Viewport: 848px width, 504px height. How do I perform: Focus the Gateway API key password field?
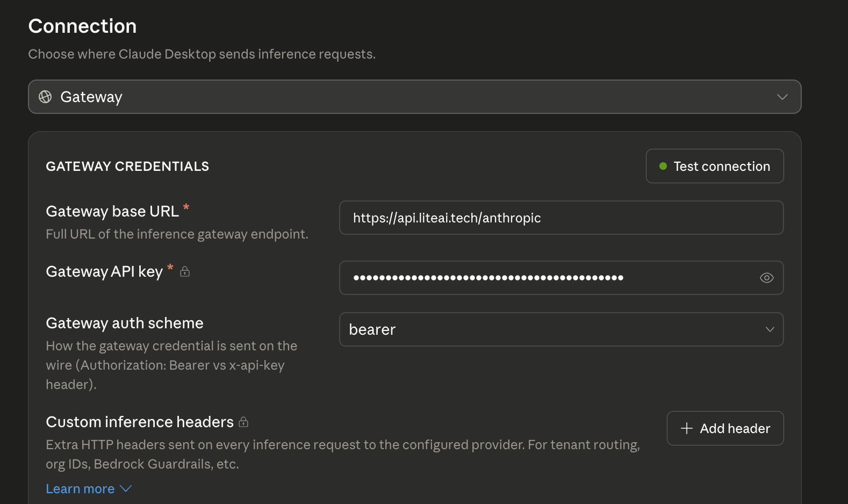(x=561, y=278)
